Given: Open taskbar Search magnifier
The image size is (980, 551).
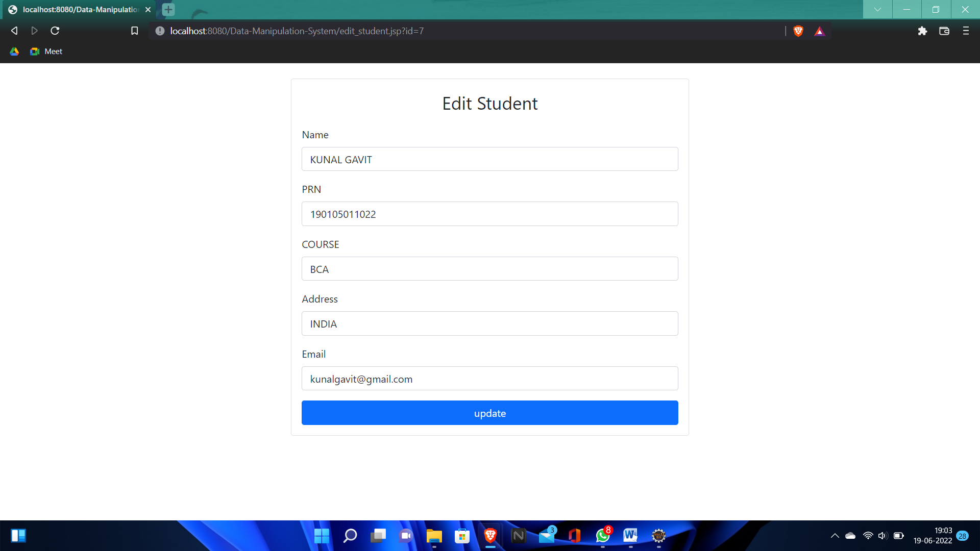Looking at the screenshot, I should click(350, 536).
